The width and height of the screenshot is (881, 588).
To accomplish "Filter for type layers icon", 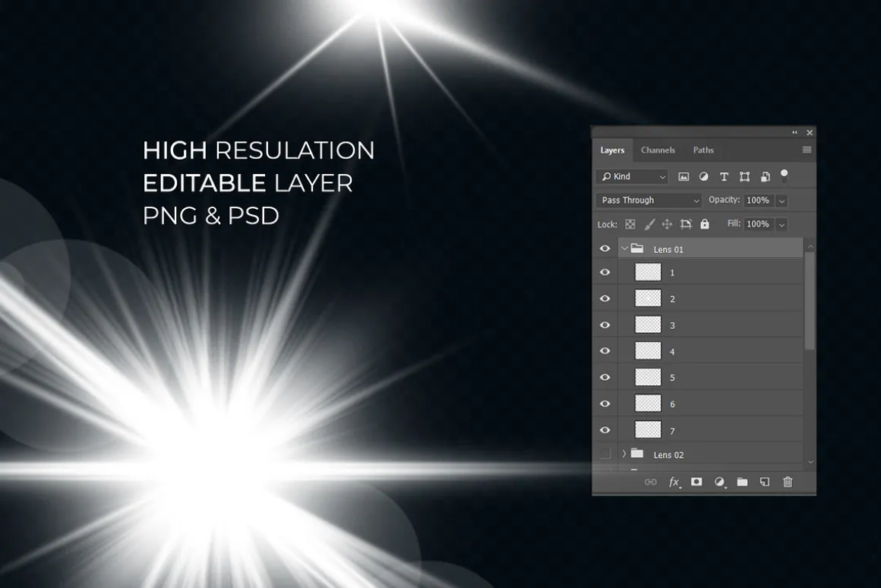I will [724, 176].
